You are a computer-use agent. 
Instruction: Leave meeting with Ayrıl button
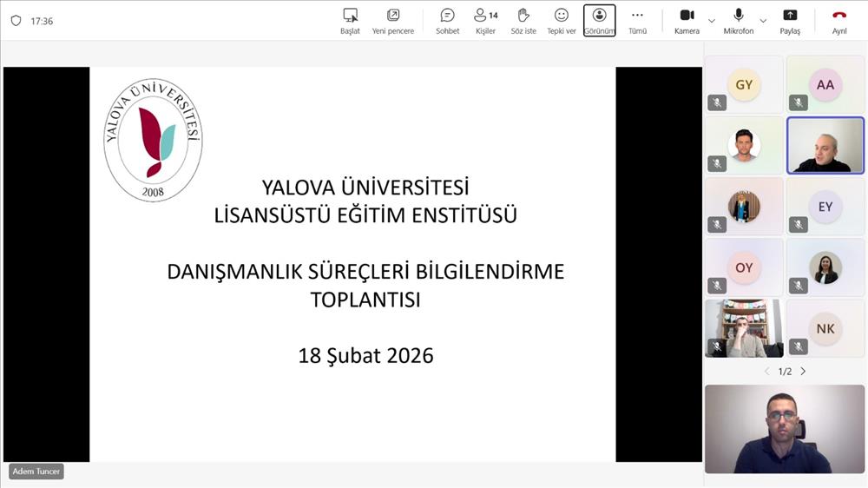pyautogui.click(x=839, y=21)
